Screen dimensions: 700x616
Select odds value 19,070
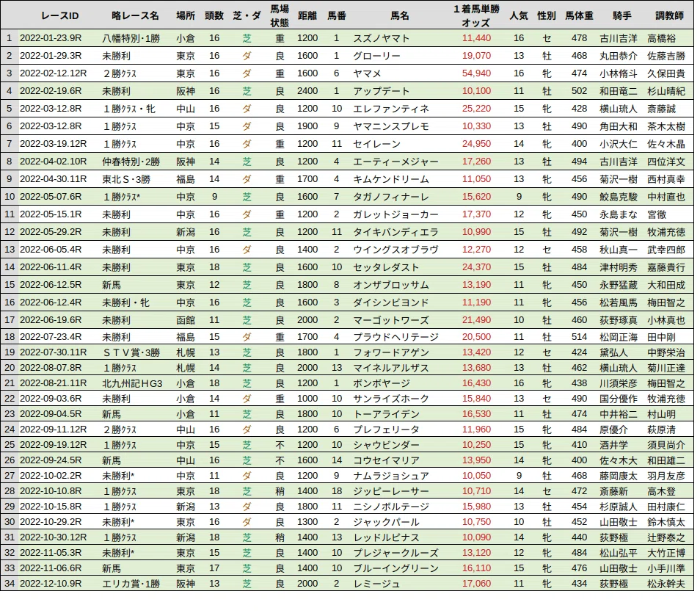pos(476,56)
